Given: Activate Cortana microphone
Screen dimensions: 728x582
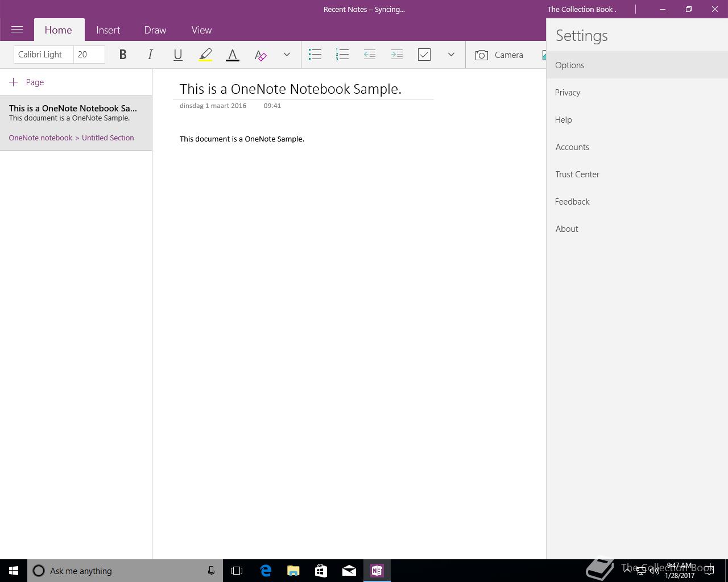Looking at the screenshot, I should tap(211, 571).
